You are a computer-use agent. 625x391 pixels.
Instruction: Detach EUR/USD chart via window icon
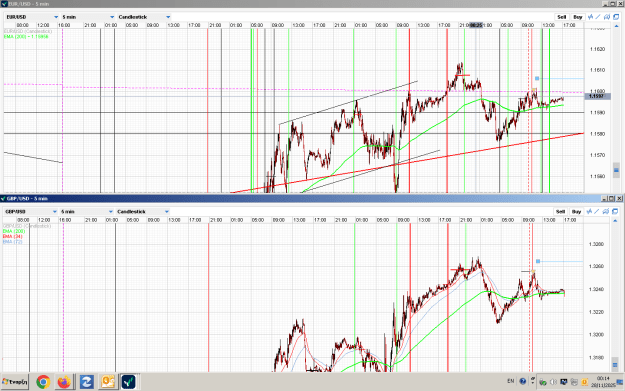point(616,17)
